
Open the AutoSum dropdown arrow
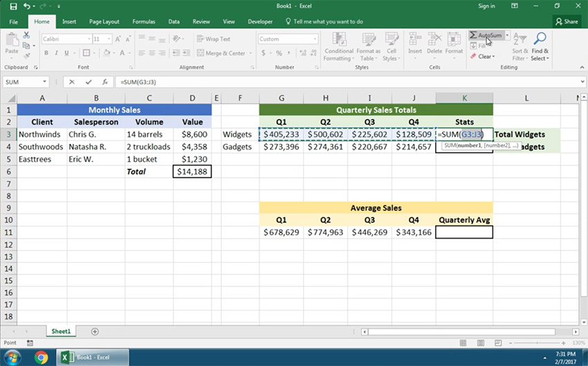[507, 35]
